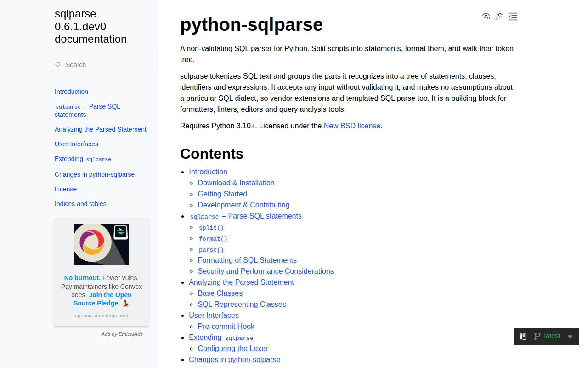
Task: Click the opensourcepledge.com text
Action: click(102, 316)
